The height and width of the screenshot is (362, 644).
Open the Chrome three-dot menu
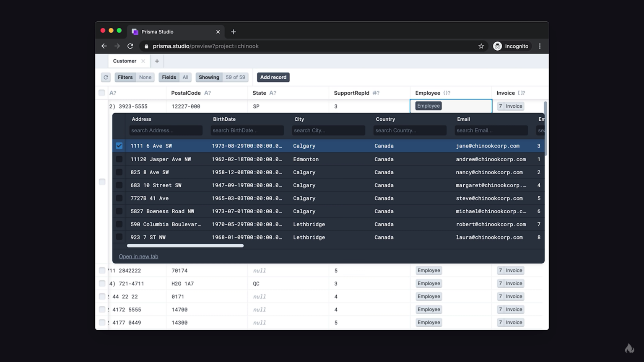tap(540, 46)
